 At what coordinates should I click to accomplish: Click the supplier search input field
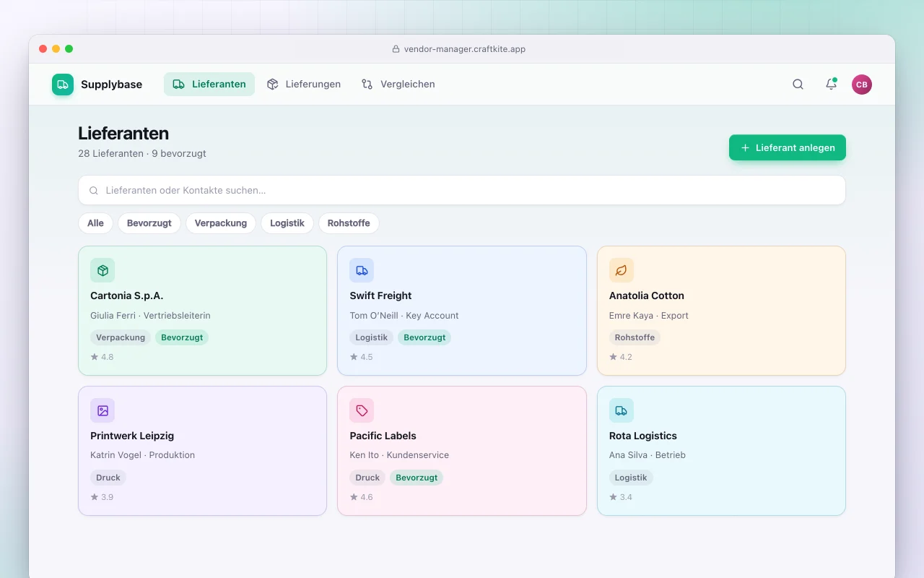[462, 190]
